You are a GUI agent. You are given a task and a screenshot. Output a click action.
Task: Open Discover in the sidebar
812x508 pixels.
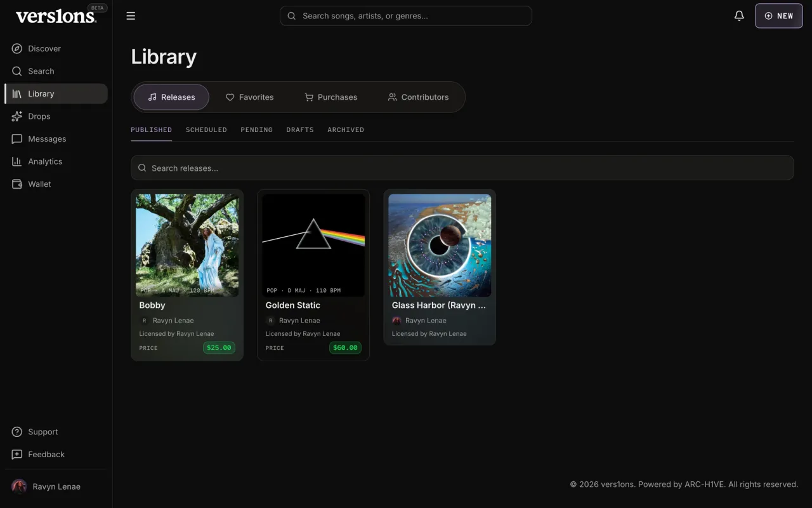pyautogui.click(x=56, y=48)
